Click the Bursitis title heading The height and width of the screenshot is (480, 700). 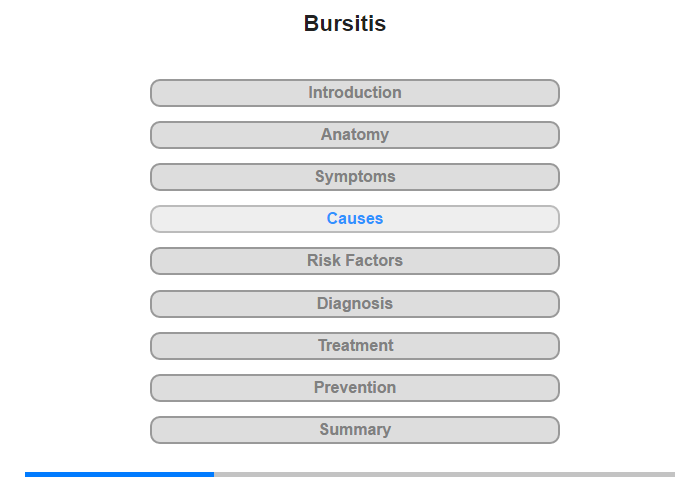[x=345, y=23]
